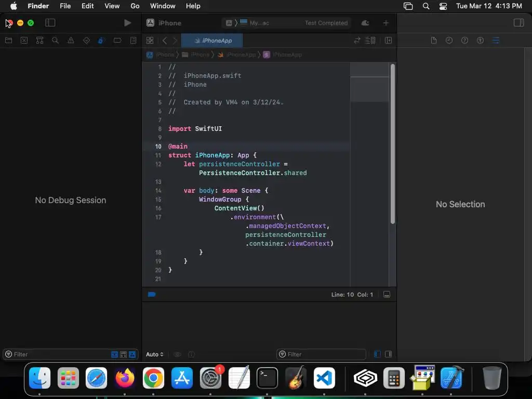Screen dimensions: 532x399
Task: Open Spotlight search in menu bar
Action: point(426,6)
